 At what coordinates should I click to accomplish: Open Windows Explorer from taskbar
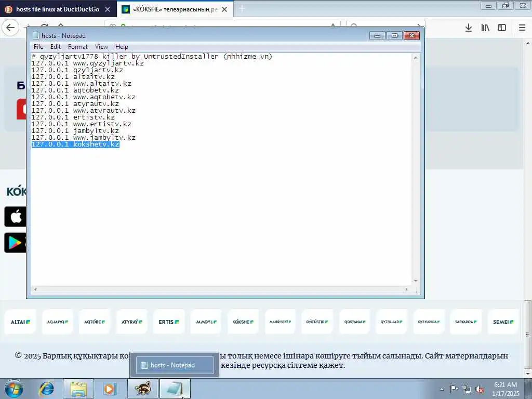[78, 389]
